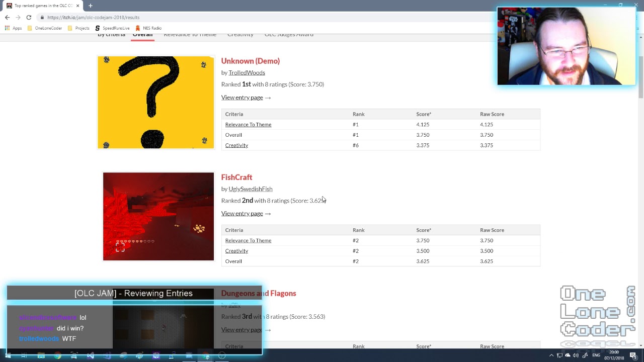This screenshot has height=362, width=644.
Task: Switch to Creativity results tab
Action: click(240, 35)
